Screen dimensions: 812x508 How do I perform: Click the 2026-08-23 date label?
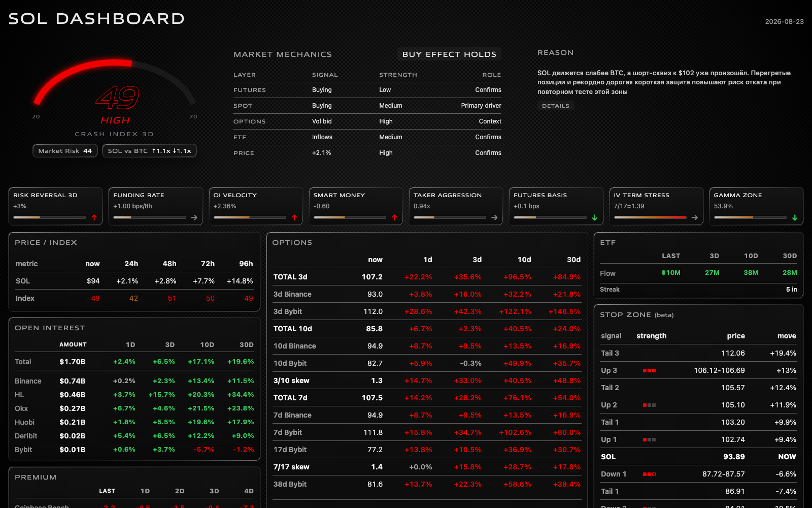[x=785, y=21]
